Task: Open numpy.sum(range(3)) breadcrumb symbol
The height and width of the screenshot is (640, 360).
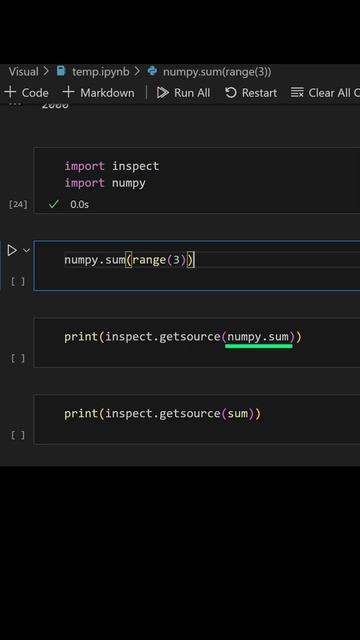Action: 217,72
